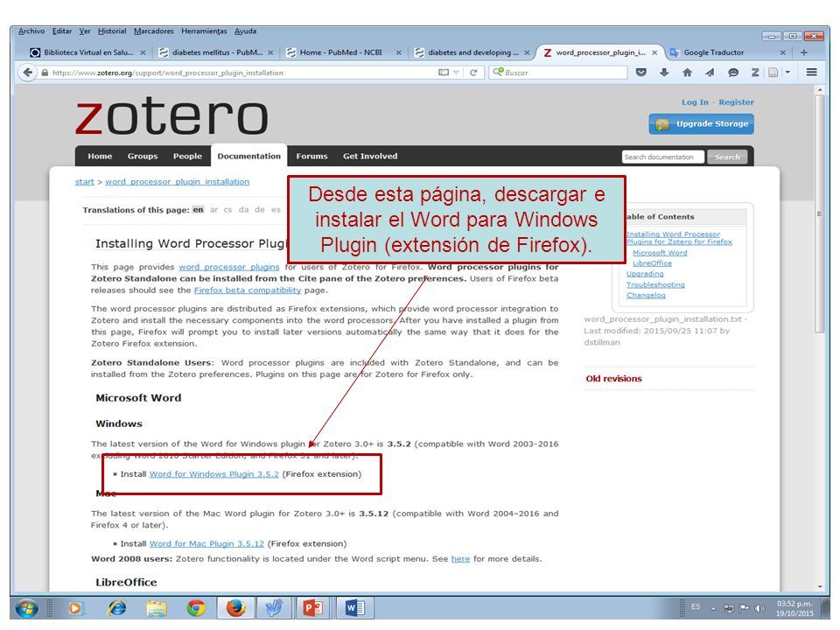The height and width of the screenshot is (630, 840).
Task: Open new tab with plus button
Action: (803, 52)
